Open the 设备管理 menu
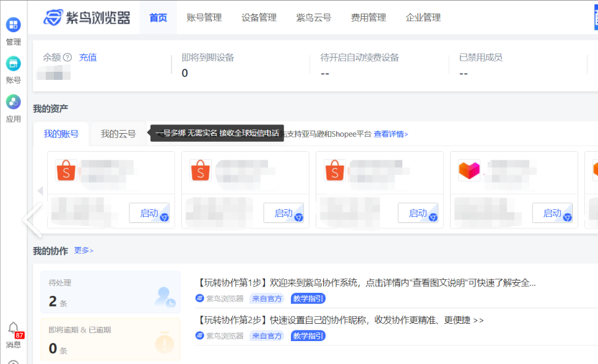This screenshot has width=598, height=364. pos(258,17)
